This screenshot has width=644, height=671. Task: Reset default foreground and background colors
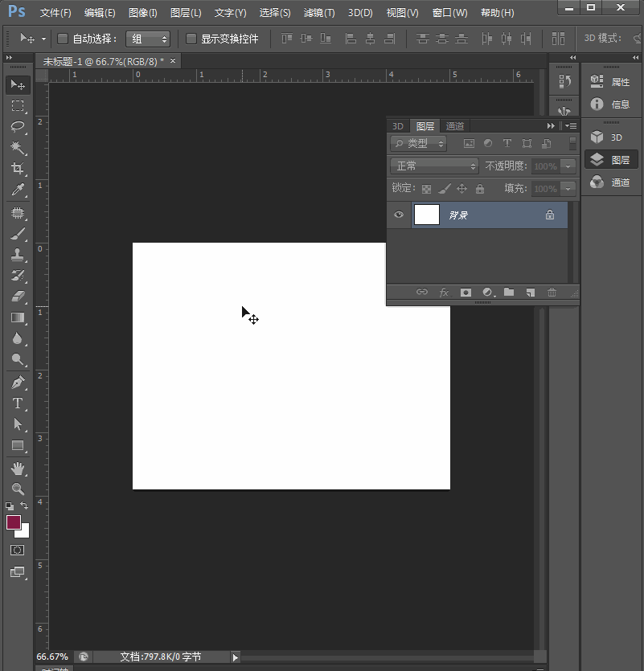point(10,506)
